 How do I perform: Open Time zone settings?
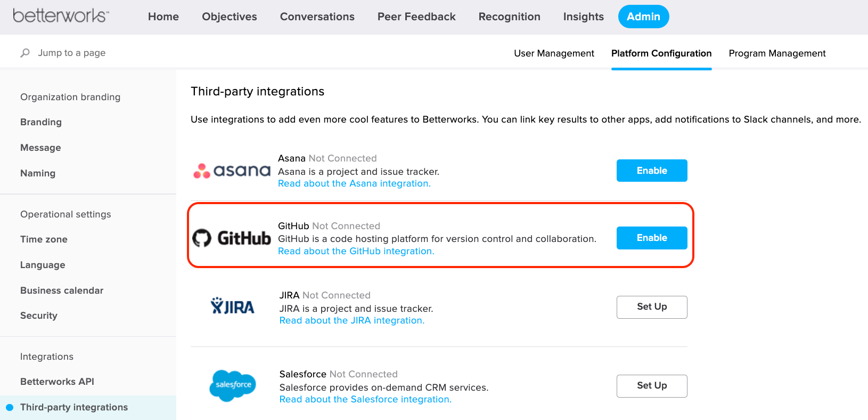coord(44,239)
